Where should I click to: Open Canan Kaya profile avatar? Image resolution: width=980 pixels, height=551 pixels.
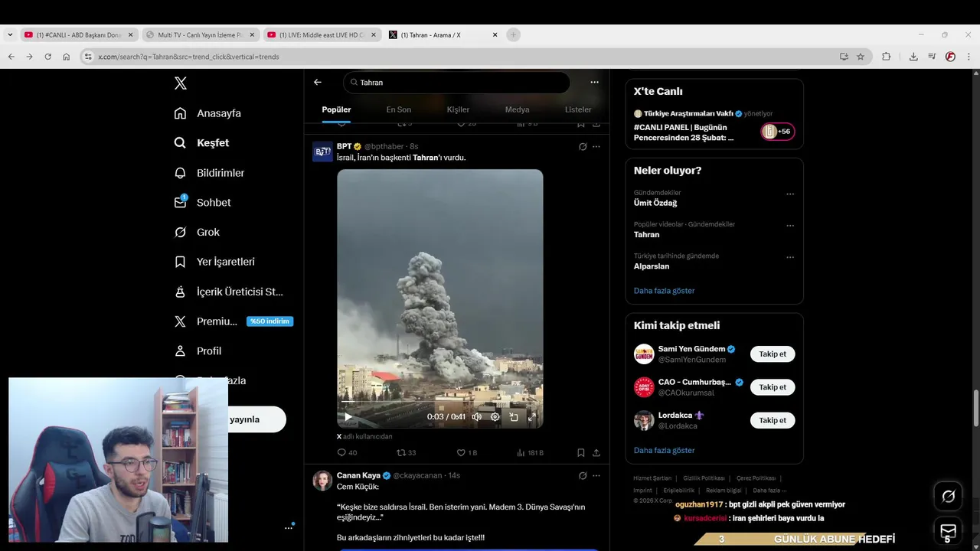coord(322,481)
